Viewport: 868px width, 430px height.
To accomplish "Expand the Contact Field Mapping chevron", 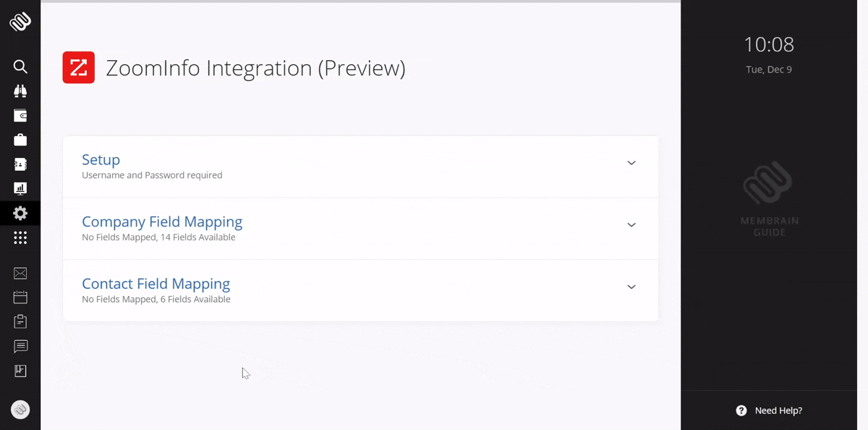I will coord(631,287).
